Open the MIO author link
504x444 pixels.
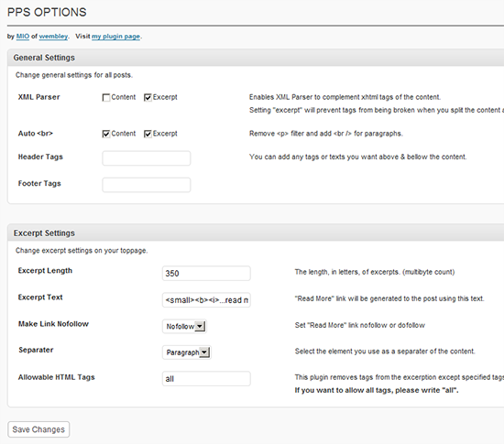click(23, 37)
